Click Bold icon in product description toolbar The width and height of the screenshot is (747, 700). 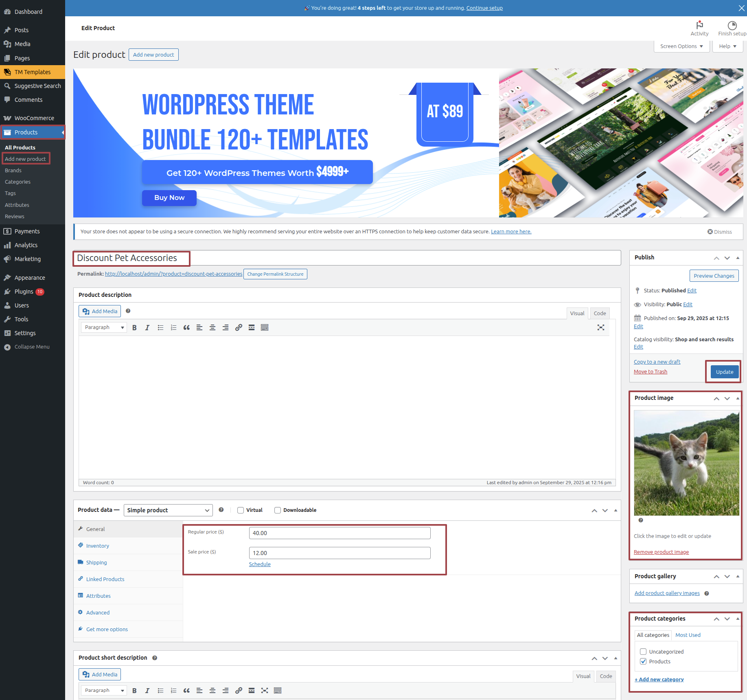coord(134,327)
